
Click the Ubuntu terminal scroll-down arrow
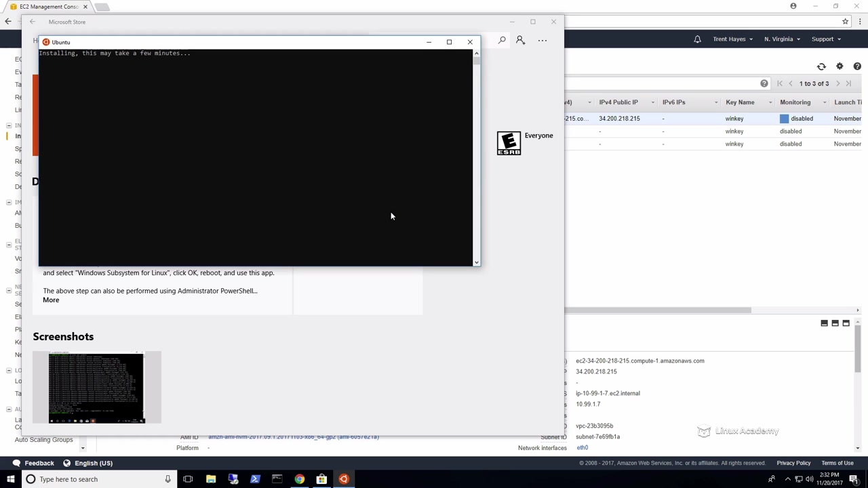(x=477, y=262)
